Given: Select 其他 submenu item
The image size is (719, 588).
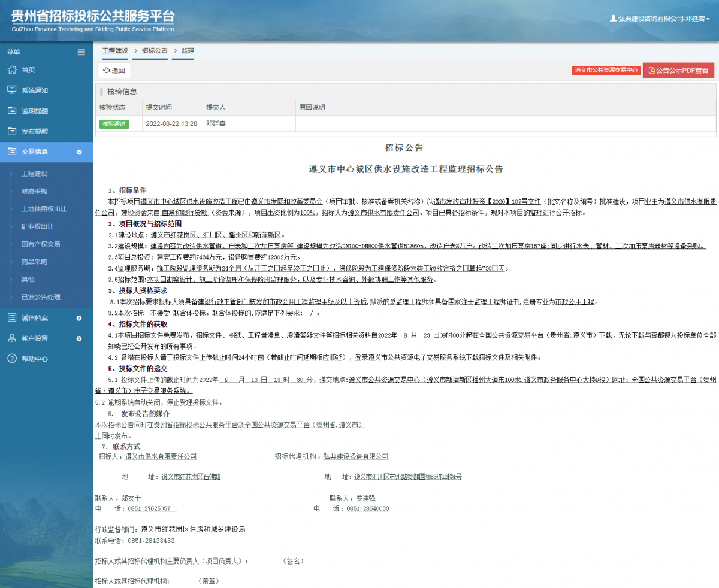Looking at the screenshot, I should point(28,279).
